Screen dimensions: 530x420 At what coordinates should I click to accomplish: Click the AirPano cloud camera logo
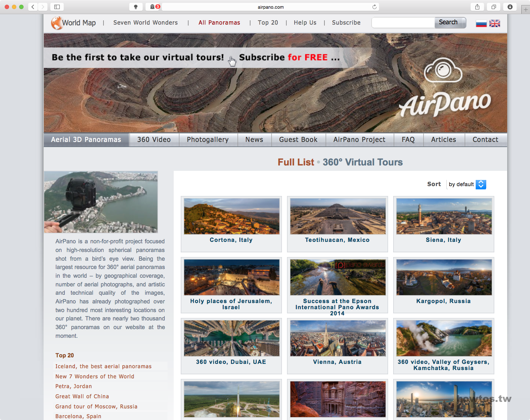443,70
